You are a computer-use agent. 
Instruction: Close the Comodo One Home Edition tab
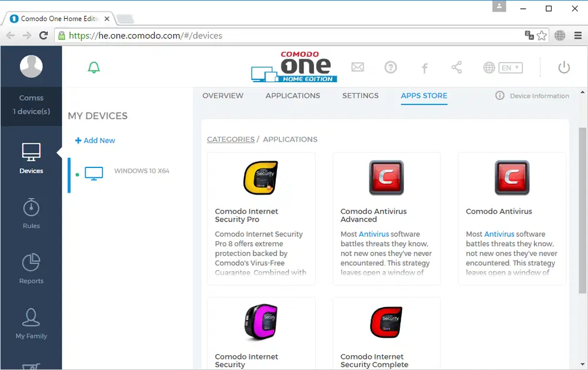pyautogui.click(x=107, y=19)
